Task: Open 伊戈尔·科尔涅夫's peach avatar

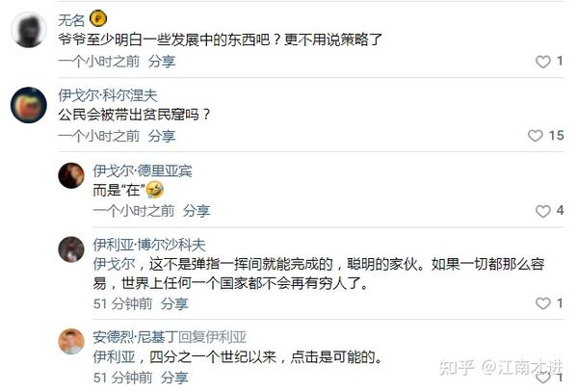Action: click(29, 105)
